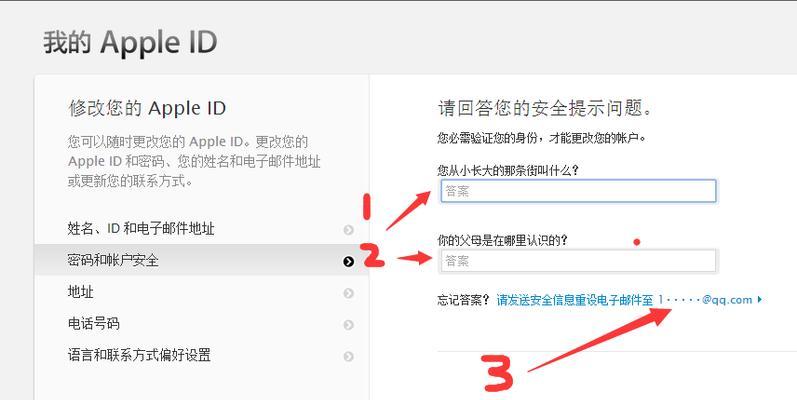This screenshot has width=797, height=400.
Task: Click the small blue triangle after @qq.com
Action: point(759,300)
